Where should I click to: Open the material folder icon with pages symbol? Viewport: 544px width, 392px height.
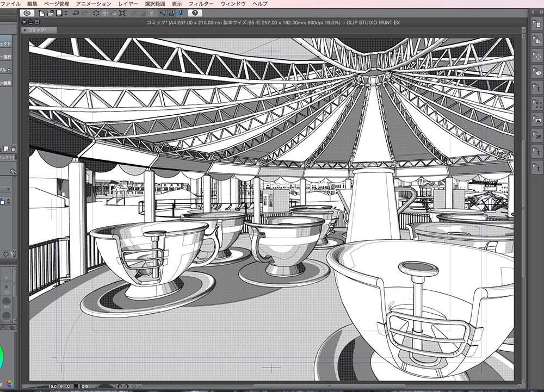[536, 40]
